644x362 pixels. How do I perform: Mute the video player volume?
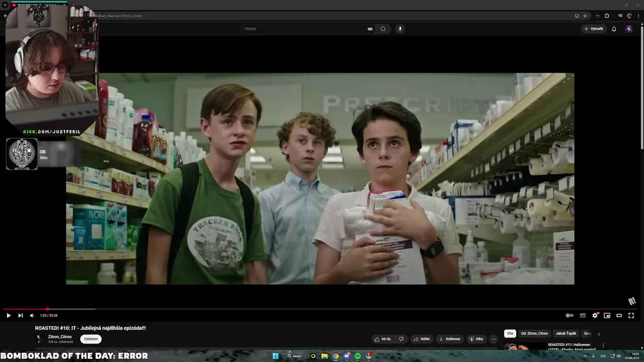32,315
